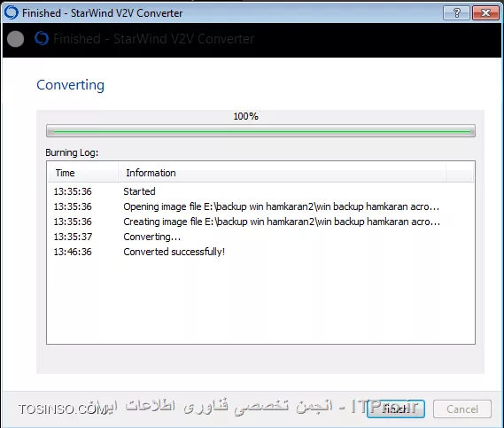Select the 'Opening image file' log row
The image size is (504, 428).
click(x=260, y=206)
